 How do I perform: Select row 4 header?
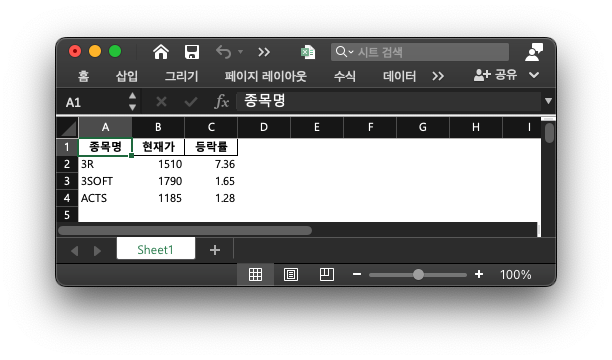coord(67,198)
